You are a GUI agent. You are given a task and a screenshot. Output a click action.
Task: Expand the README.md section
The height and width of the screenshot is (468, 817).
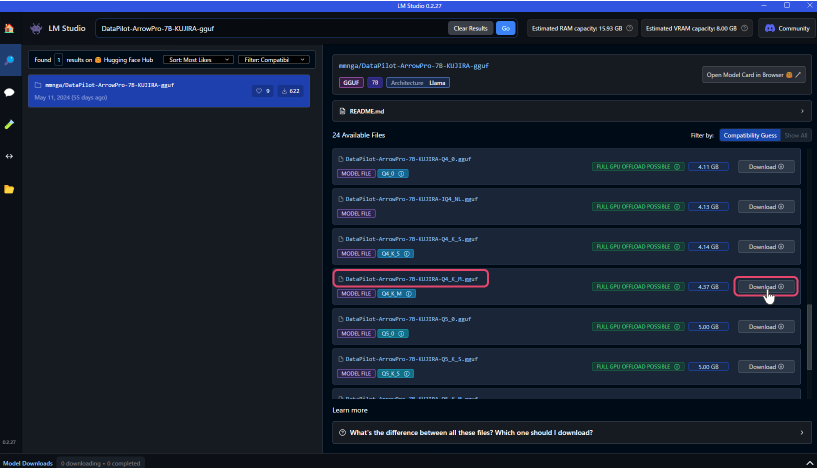[x=570, y=111]
